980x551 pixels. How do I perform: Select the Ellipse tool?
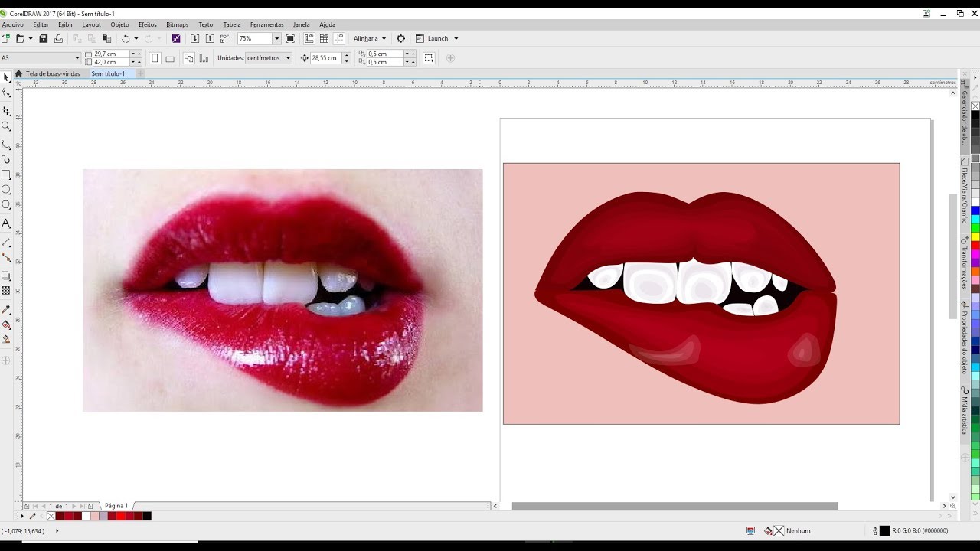(x=6, y=189)
